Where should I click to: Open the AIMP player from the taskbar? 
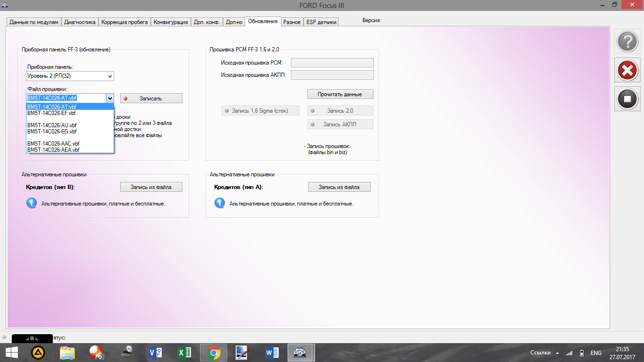pyautogui.click(x=38, y=353)
